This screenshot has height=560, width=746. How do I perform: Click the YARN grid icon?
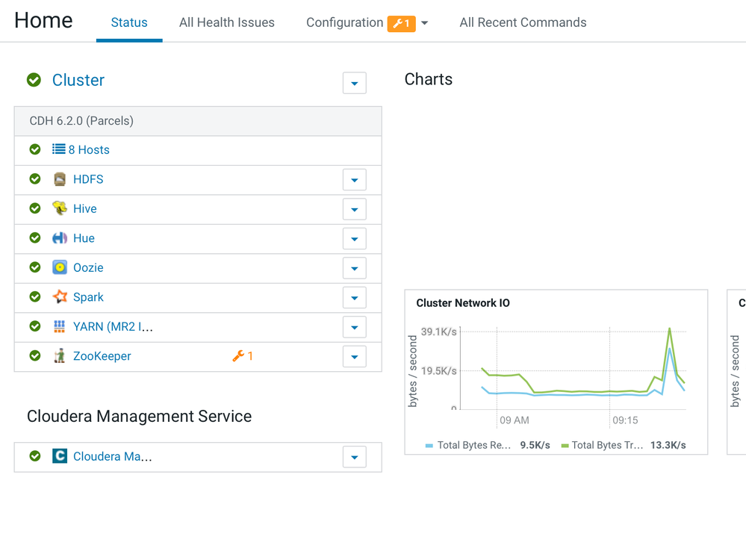pos(60,326)
